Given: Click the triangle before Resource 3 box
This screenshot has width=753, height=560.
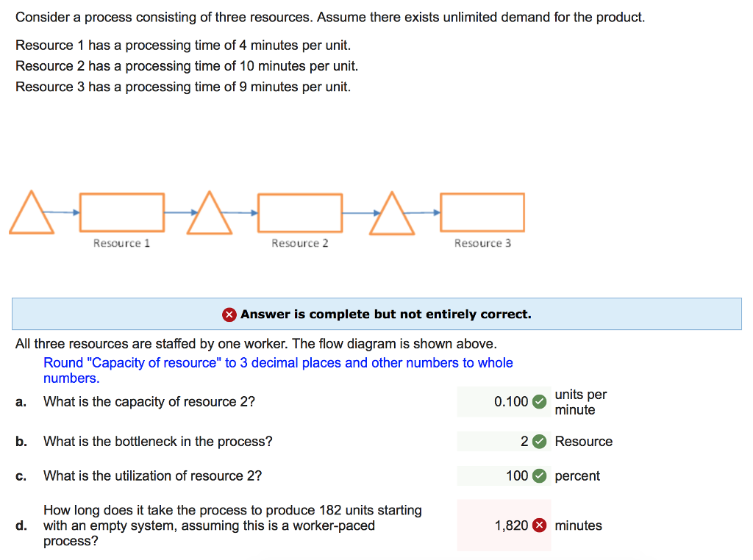Looking at the screenshot, I should coord(392,213).
